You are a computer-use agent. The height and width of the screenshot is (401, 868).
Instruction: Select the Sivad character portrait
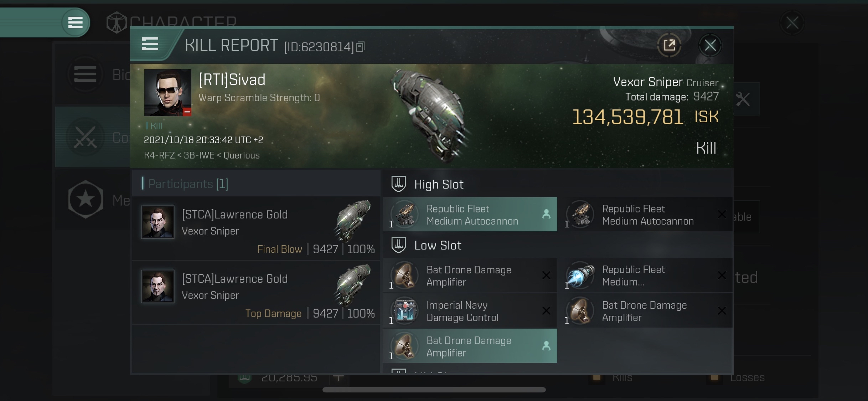tap(167, 93)
